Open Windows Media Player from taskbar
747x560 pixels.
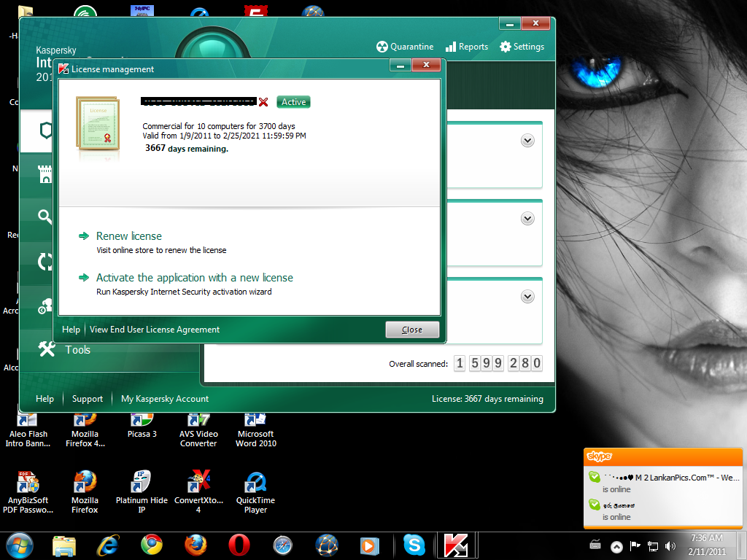click(369, 545)
